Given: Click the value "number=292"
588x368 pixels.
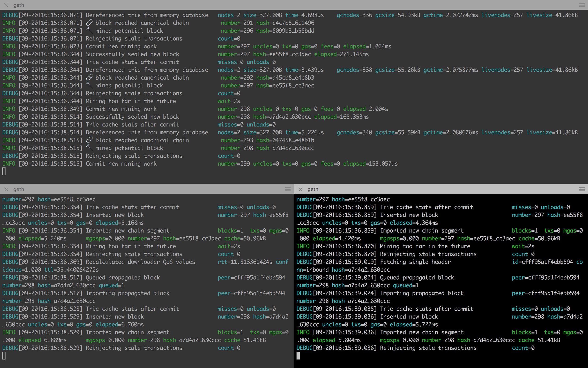Looking at the screenshot, I should point(237,78).
